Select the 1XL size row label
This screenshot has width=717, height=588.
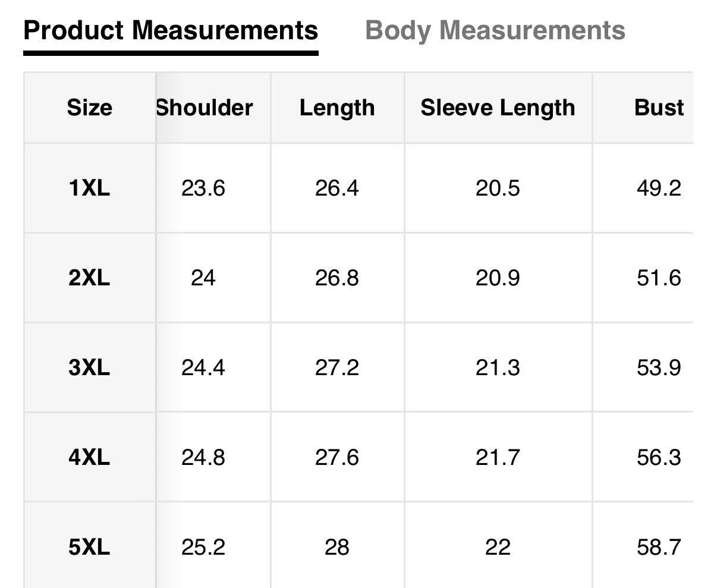point(89,188)
